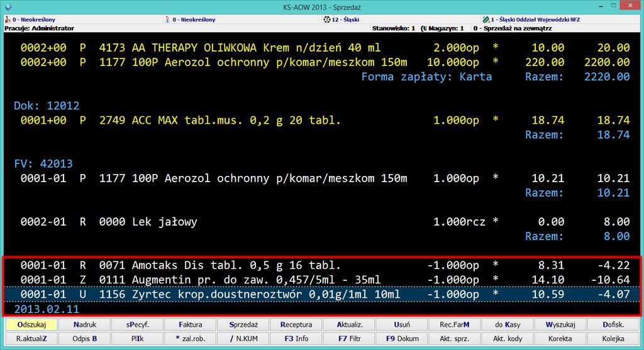The image size is (644, 350).
Task: Click 'Forma zapłaty: Karta' text
Action: point(426,77)
